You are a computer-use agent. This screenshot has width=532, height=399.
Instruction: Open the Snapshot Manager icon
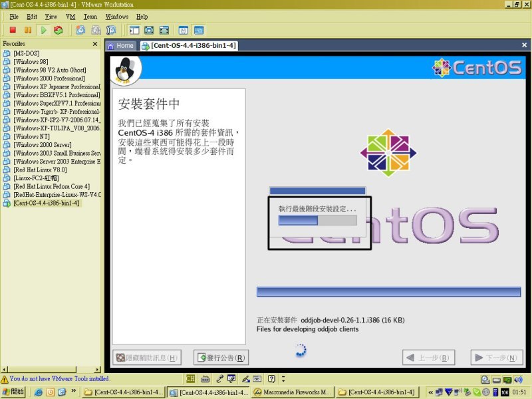point(111,30)
